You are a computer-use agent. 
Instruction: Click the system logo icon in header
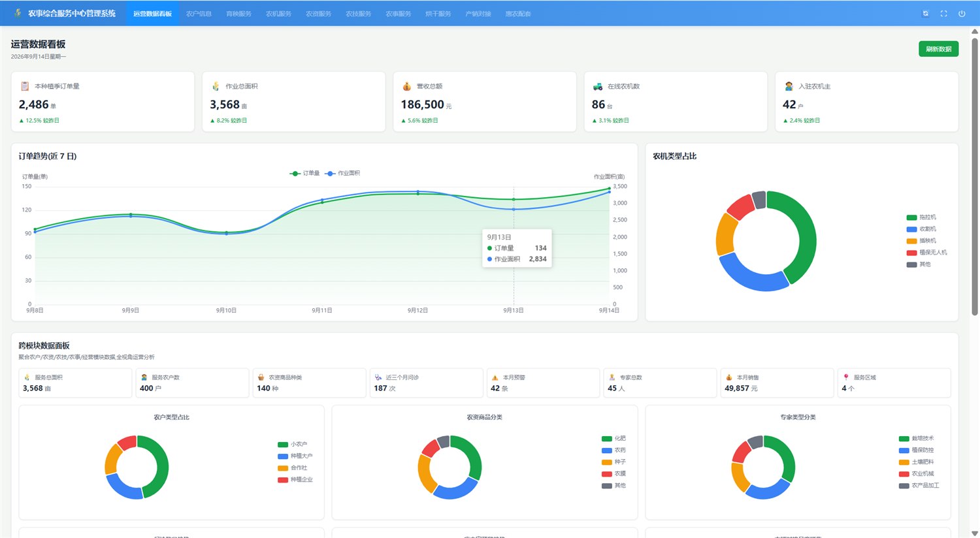click(18, 13)
